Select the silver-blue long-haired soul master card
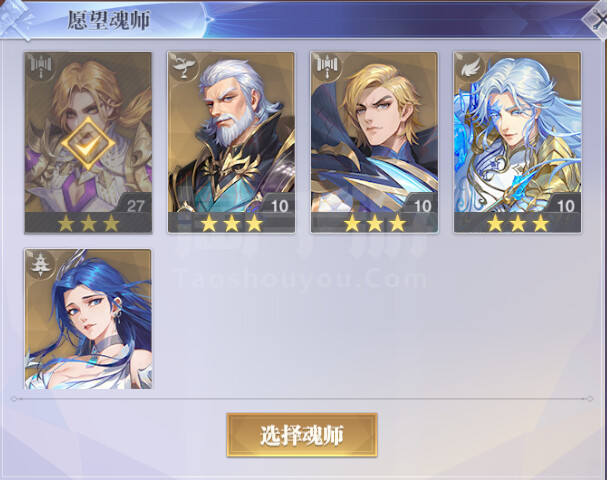Image resolution: width=607 pixels, height=480 pixels. pyautogui.click(x=517, y=142)
